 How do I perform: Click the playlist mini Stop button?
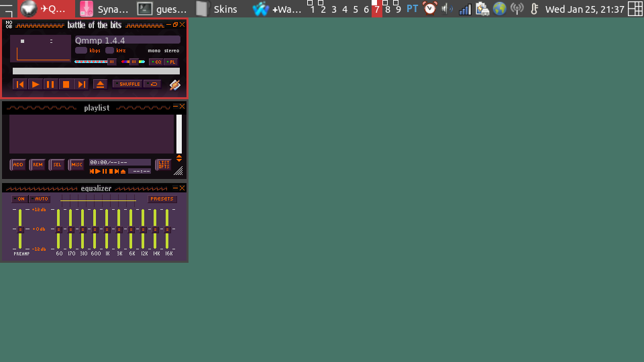point(111,171)
